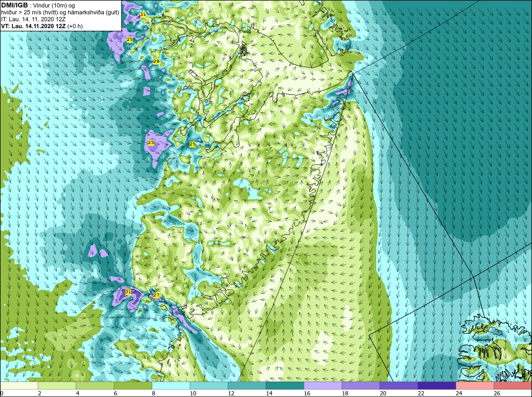Click the 4–6 m/s green legend swatch
The width and height of the screenshot is (532, 397).
coord(95,386)
